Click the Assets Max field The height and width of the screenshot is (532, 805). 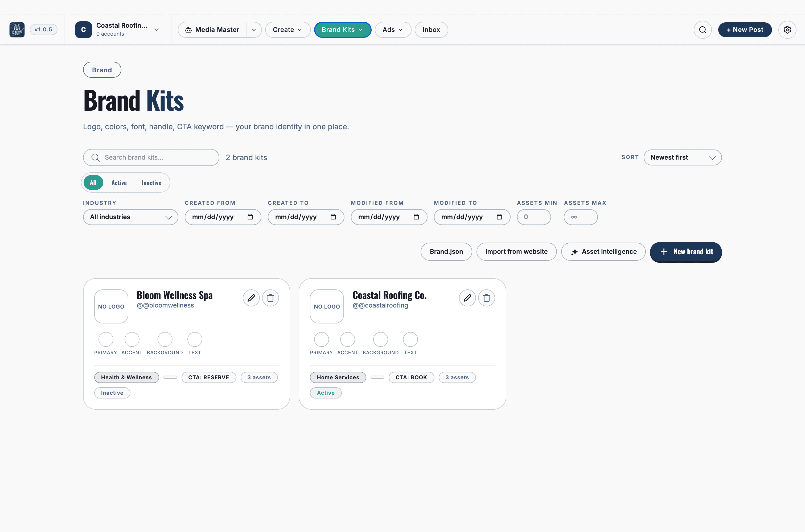pos(581,217)
